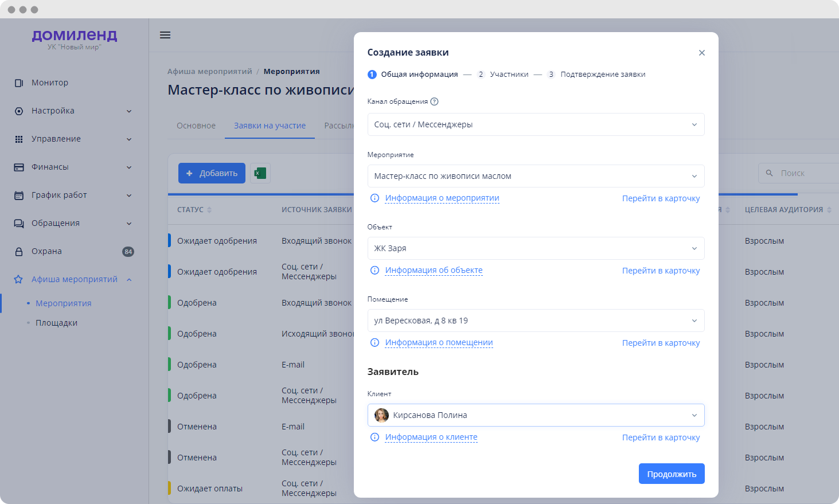
Task: Click the Афиша мероприятий star icon
Action: 18,279
